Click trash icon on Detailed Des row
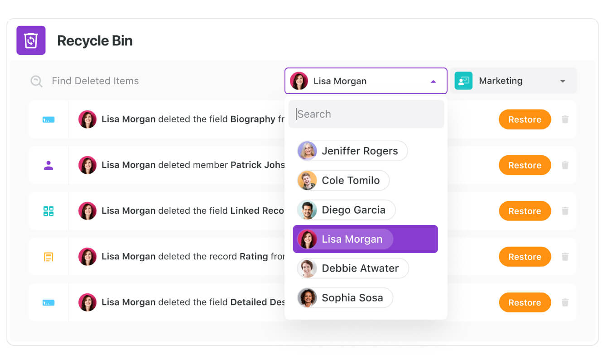 (x=565, y=302)
